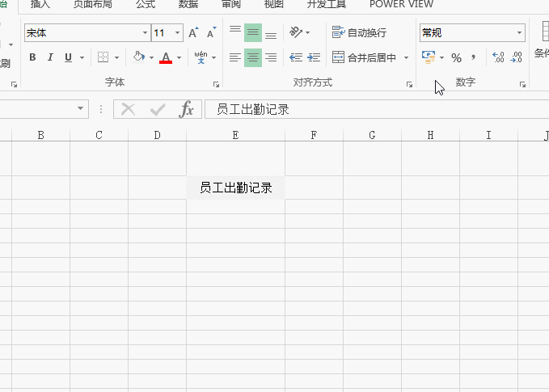Open the 合并后居中 dropdown arrow
Screen dimensions: 549x392
pos(406,57)
